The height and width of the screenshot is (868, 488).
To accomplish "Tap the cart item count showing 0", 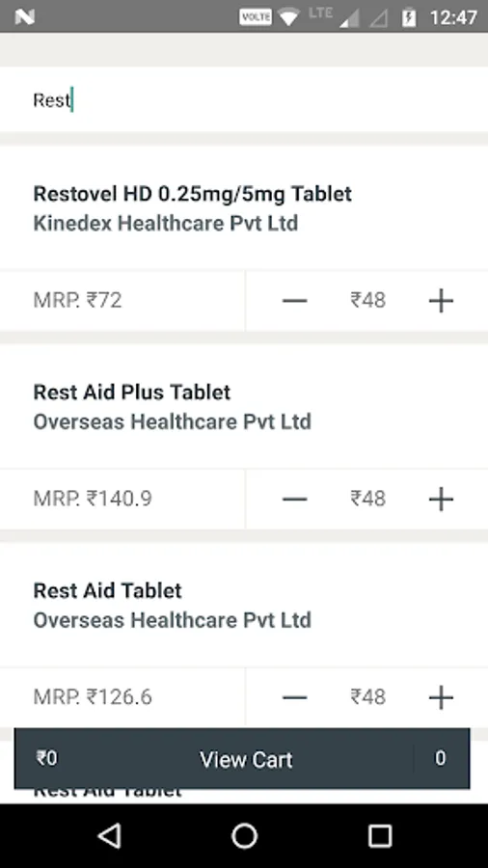I will 441,758.
